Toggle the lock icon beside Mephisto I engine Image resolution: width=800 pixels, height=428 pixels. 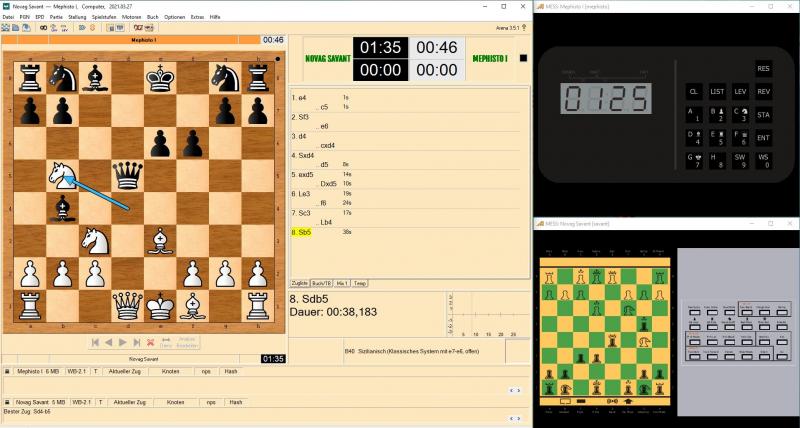click(x=8, y=373)
